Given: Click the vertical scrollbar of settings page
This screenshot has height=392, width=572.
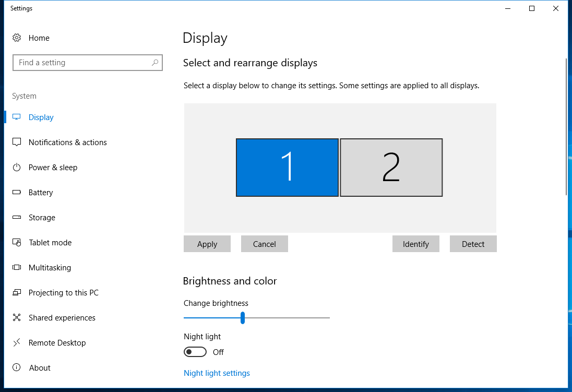Looking at the screenshot, I should (566, 128).
